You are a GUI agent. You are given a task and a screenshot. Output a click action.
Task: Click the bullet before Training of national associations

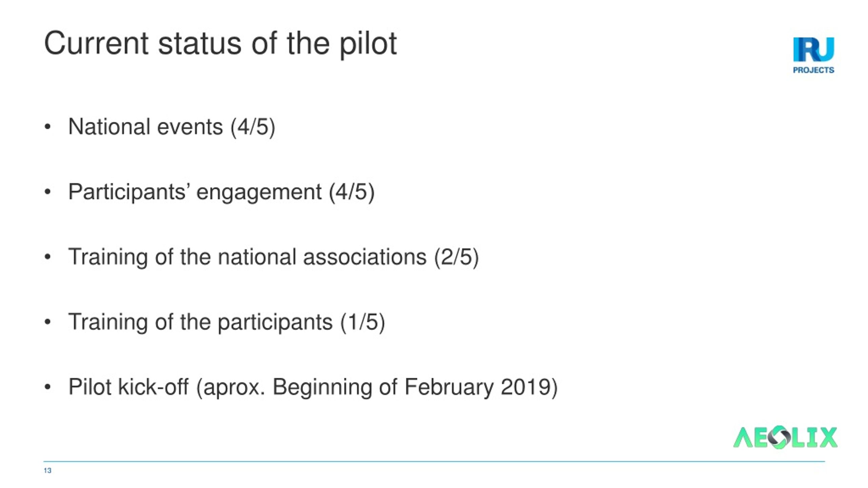[x=47, y=257]
